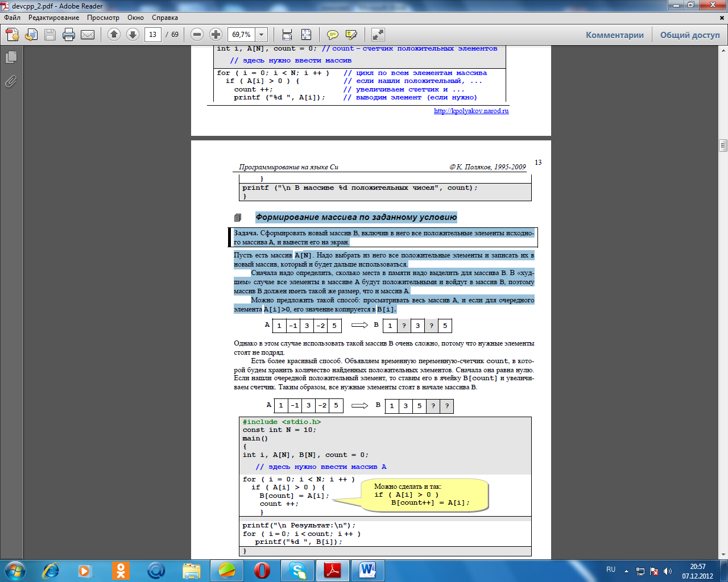Click the heading 'Формирование массива по заданному условию'
Viewport: 728px width, 582px height.
click(x=356, y=217)
